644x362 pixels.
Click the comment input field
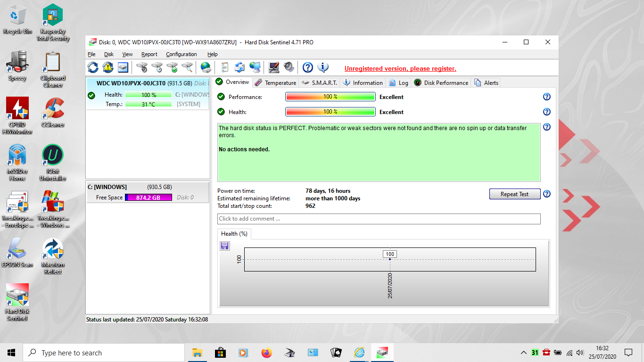(x=379, y=219)
